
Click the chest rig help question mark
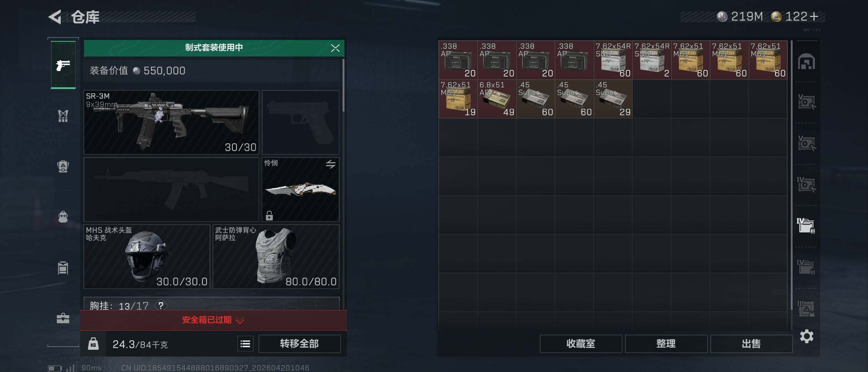161,306
